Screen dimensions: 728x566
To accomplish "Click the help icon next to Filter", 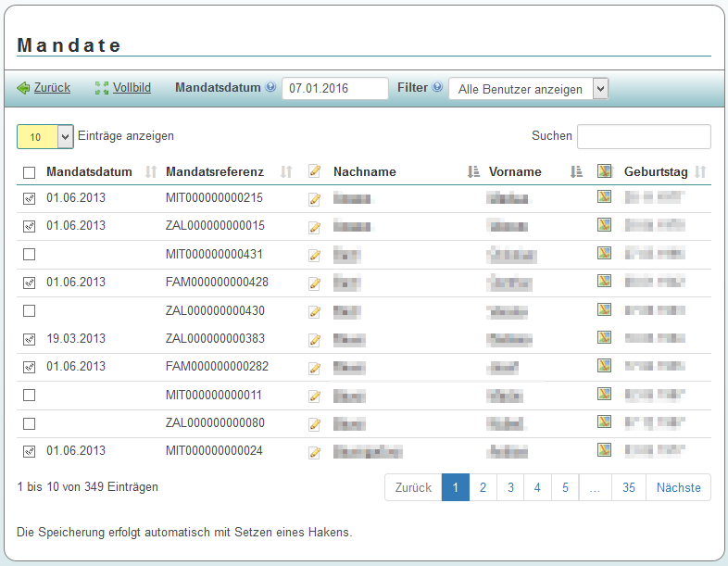I will pyautogui.click(x=437, y=88).
